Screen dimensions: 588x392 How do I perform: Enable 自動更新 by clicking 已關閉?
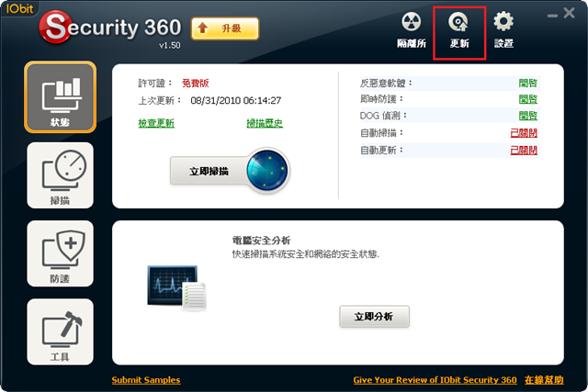[524, 151]
